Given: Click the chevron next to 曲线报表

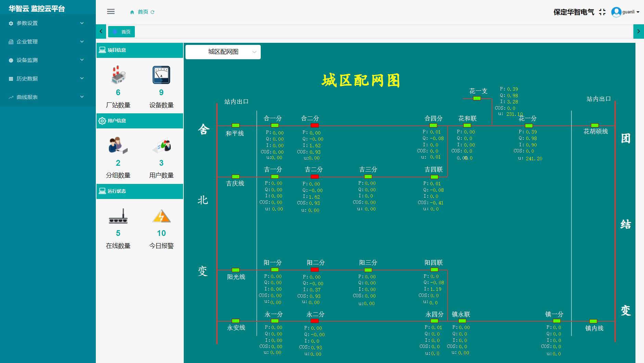Looking at the screenshot, I should tap(82, 97).
